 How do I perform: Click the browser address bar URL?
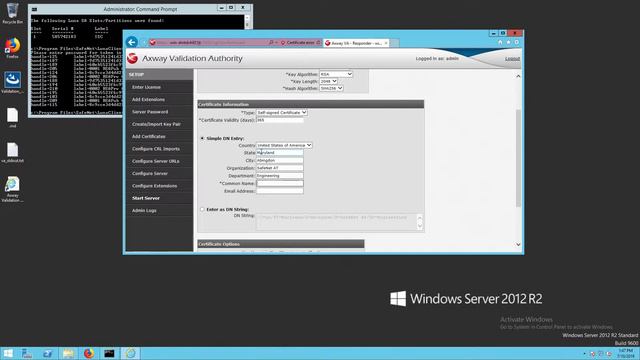coord(208,42)
